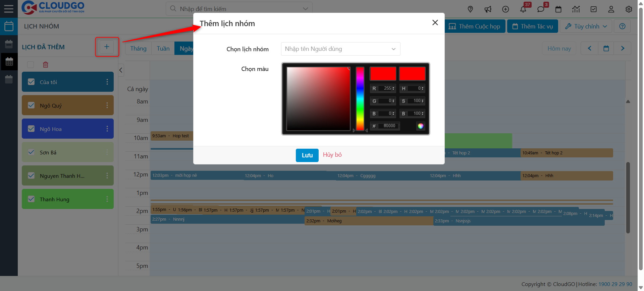Select the last calendar icon in the left sidebar
This screenshot has height=291, width=644.
pyautogui.click(x=9, y=79)
